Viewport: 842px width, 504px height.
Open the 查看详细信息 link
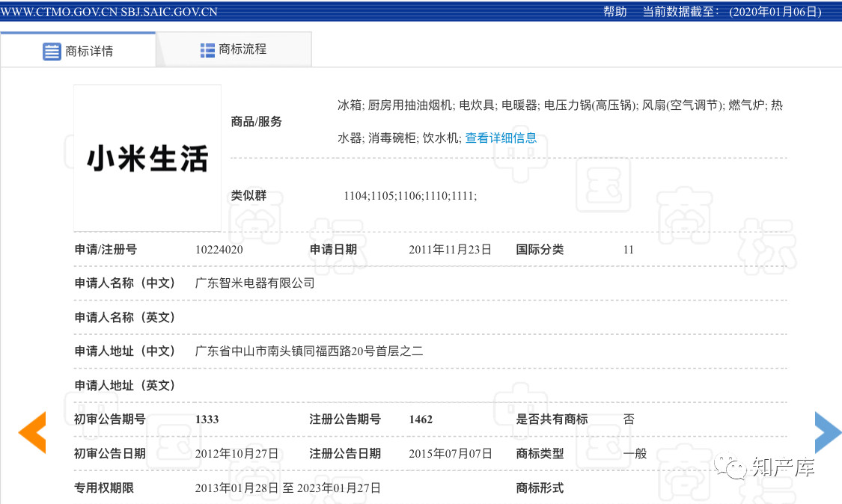(501, 138)
